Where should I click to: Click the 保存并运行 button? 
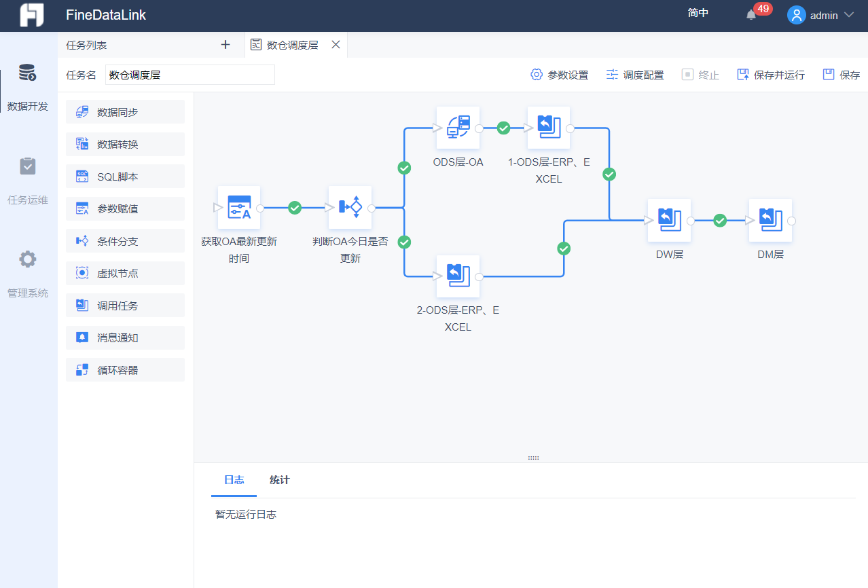771,75
